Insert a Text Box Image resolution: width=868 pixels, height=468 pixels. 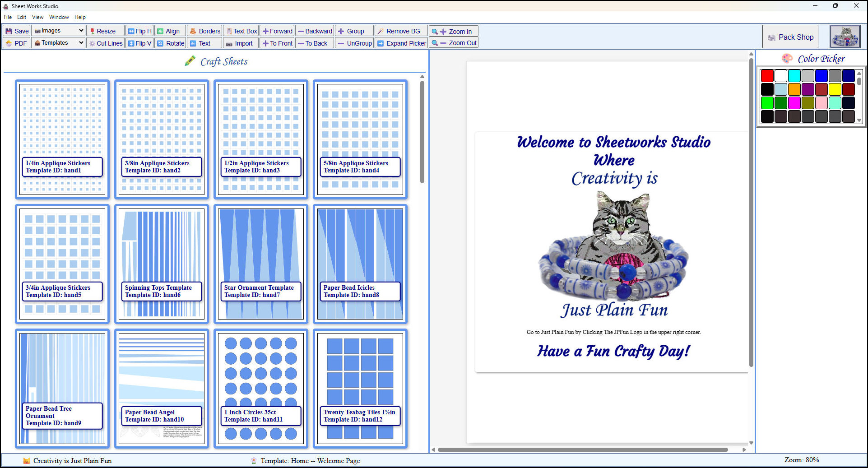[241, 31]
